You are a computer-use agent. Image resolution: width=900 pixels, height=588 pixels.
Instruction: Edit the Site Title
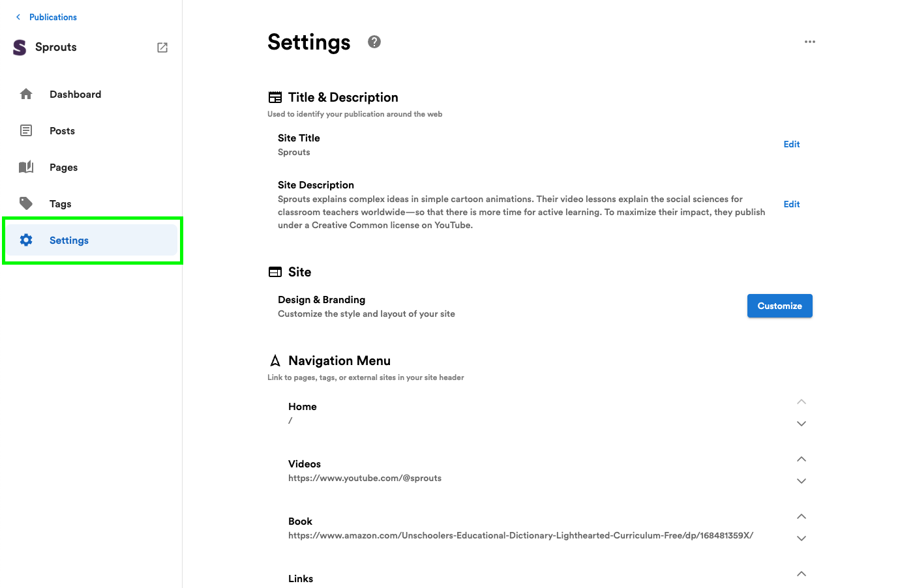click(x=792, y=144)
